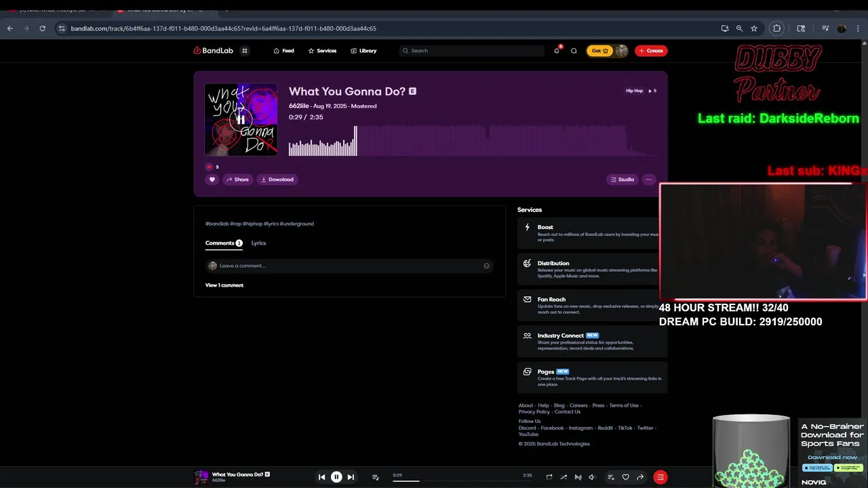Open the Terms of Use footer link
Screen dimensions: 868x488
tap(624, 405)
